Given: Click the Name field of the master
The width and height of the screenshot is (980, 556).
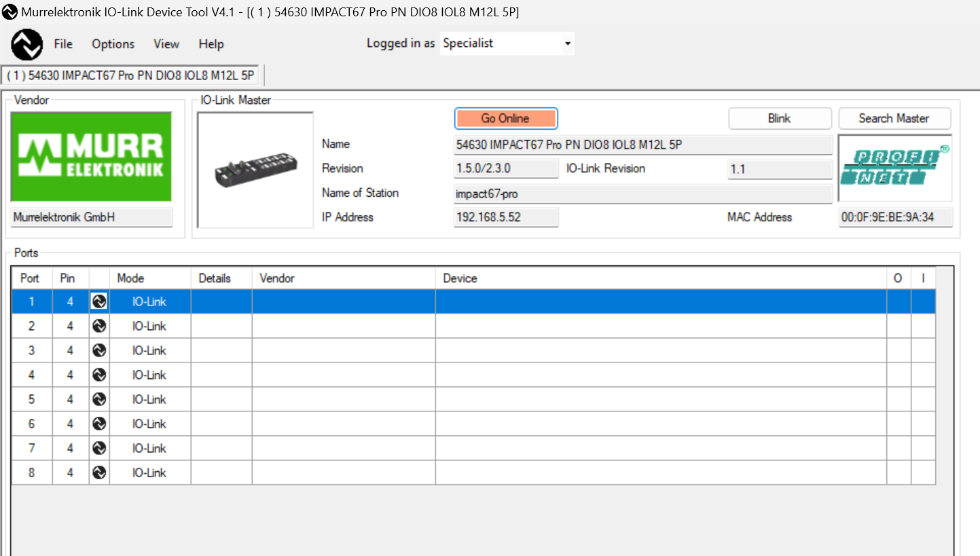Looking at the screenshot, I should (x=643, y=145).
